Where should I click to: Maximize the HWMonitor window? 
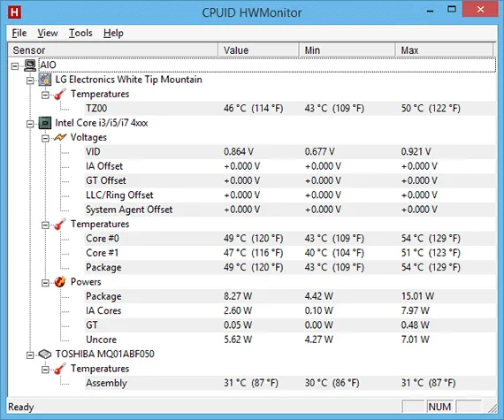(x=452, y=10)
